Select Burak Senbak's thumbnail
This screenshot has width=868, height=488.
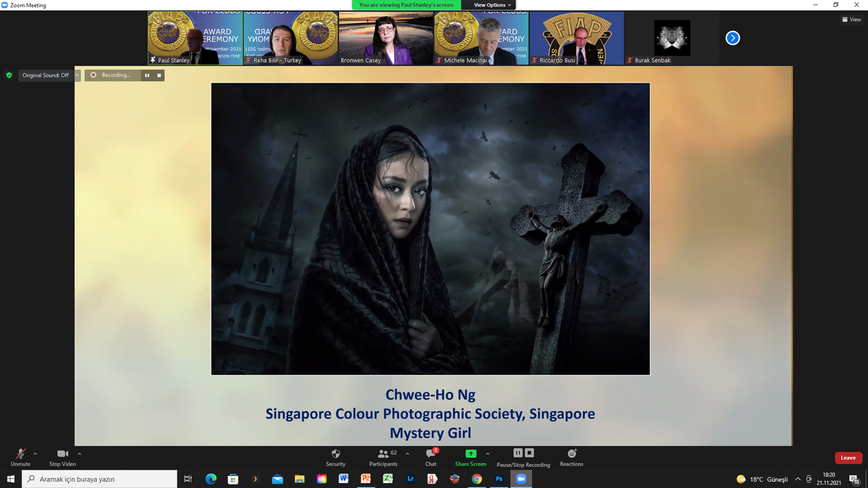672,38
